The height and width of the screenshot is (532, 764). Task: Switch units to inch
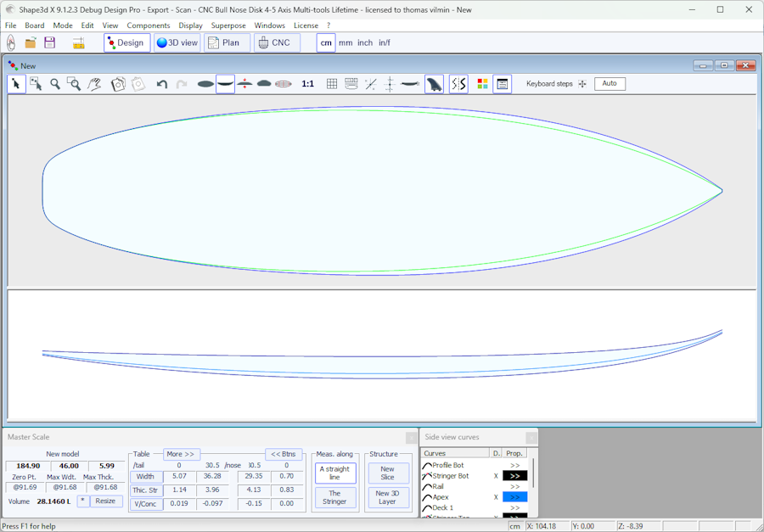364,42
